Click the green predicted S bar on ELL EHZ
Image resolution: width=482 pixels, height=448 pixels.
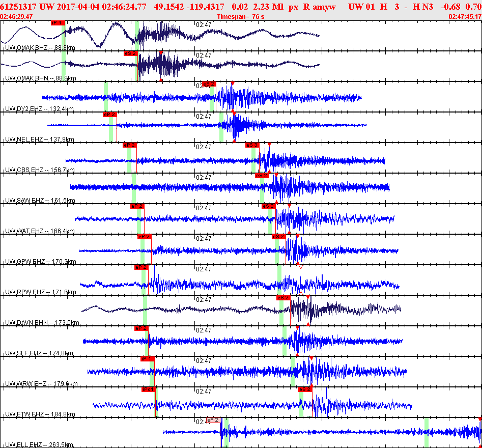[427, 432]
